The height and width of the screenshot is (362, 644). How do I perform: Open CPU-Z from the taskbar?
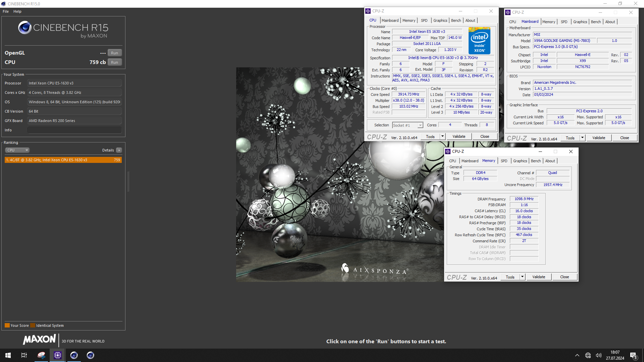[58, 355]
